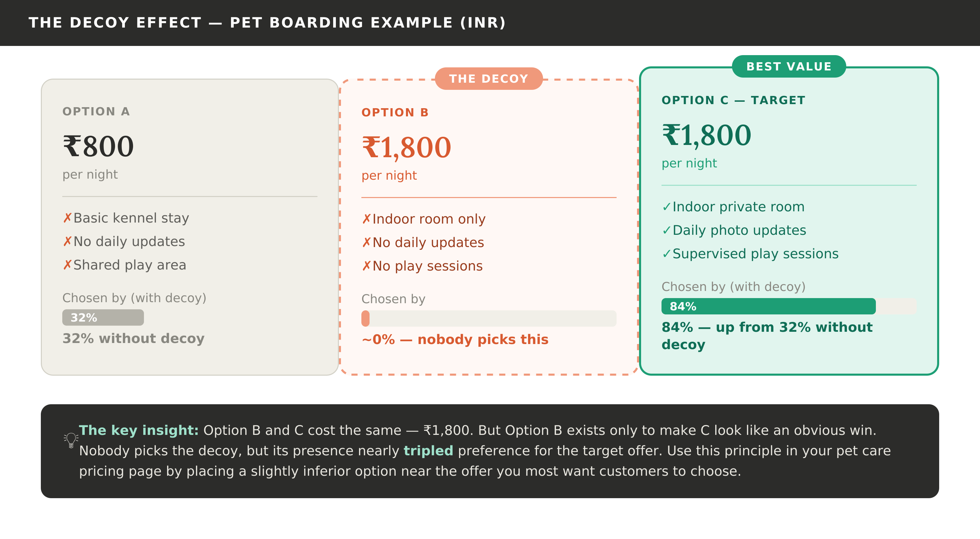The height and width of the screenshot is (539, 980).
Task: Click the X icon next to No play sessions
Action: pos(366,266)
